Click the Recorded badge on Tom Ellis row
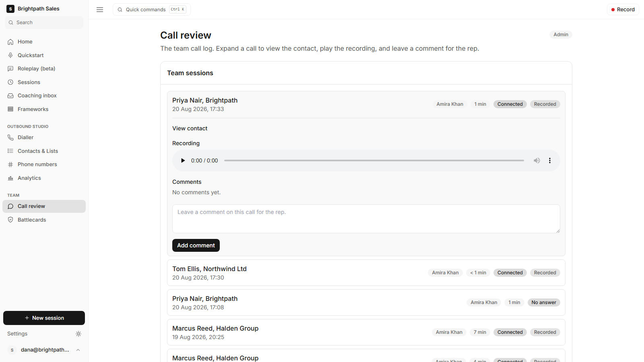The width and height of the screenshot is (644, 362). 545,273
